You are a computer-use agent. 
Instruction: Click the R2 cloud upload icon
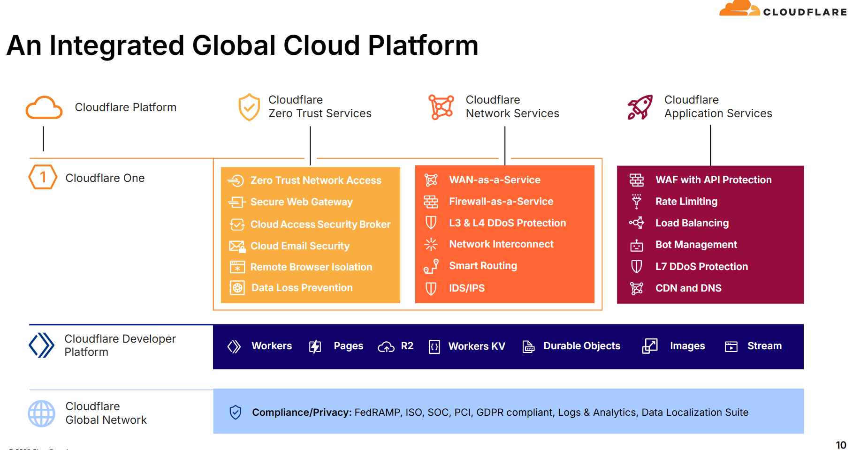pos(386,347)
